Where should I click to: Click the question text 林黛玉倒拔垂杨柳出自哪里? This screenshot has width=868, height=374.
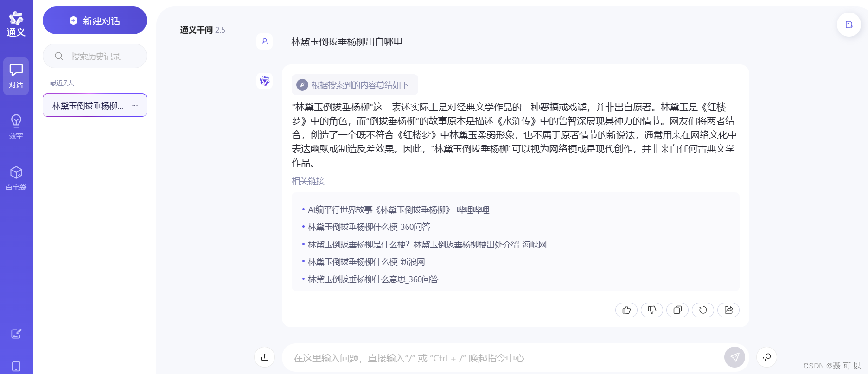347,42
